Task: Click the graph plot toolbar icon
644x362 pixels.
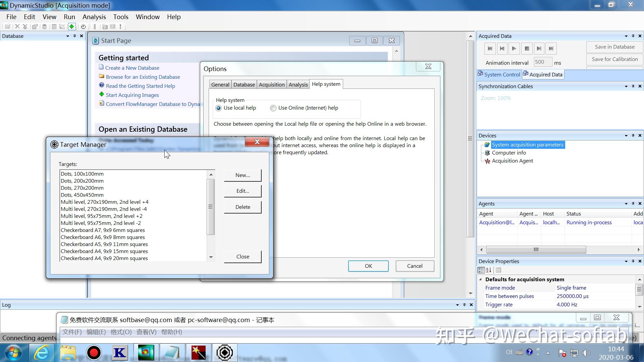Action: pyautogui.click(x=62, y=26)
